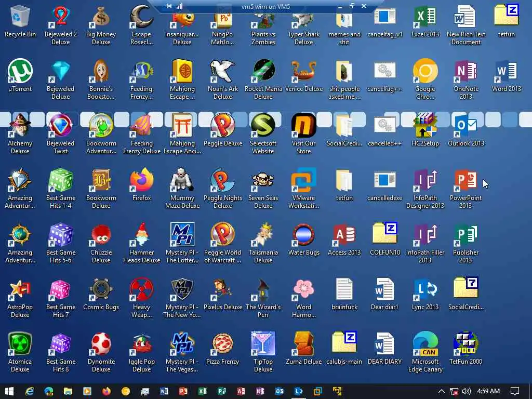The width and height of the screenshot is (532, 399).
Task: Select the Alchemy Deluxe shortcut
Action: (x=20, y=134)
